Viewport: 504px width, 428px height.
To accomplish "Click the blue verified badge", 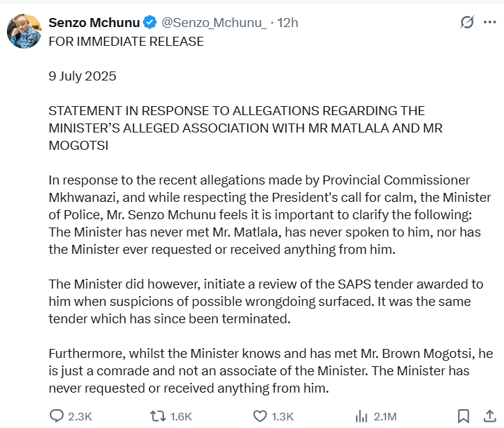I will [150, 23].
